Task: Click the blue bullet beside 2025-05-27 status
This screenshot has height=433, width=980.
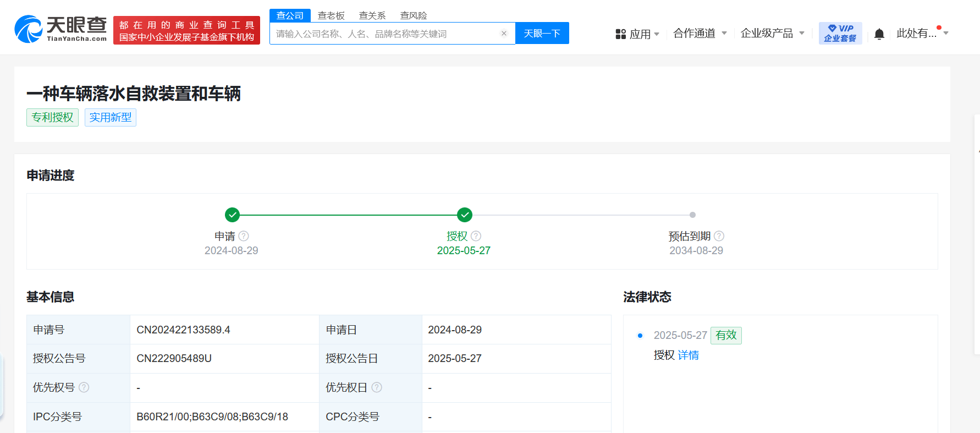Action: 640,335
